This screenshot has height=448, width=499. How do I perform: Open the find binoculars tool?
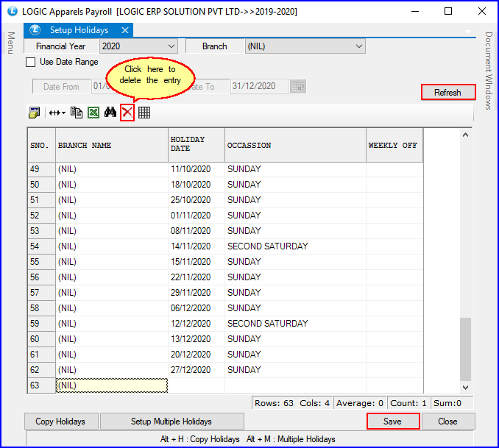coord(110,113)
